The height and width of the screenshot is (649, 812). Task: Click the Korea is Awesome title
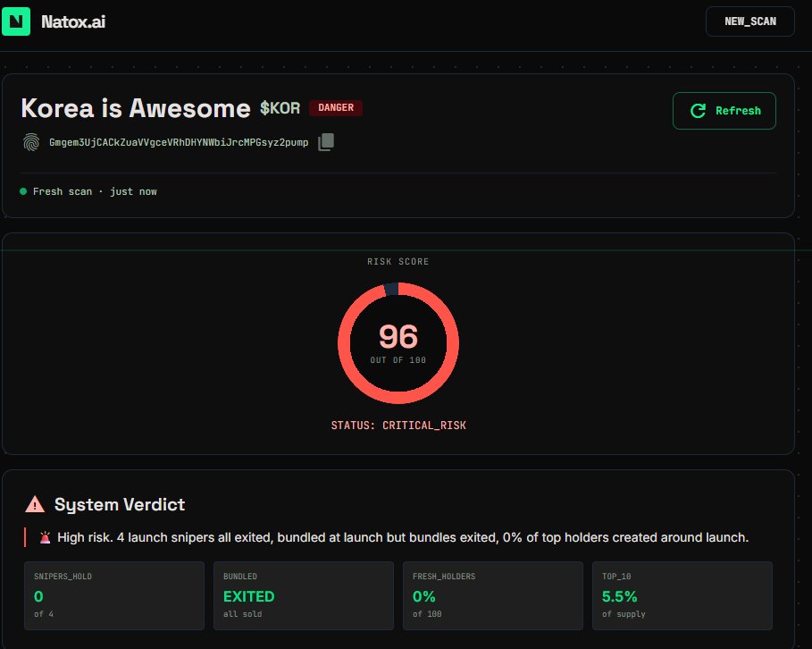coord(136,108)
